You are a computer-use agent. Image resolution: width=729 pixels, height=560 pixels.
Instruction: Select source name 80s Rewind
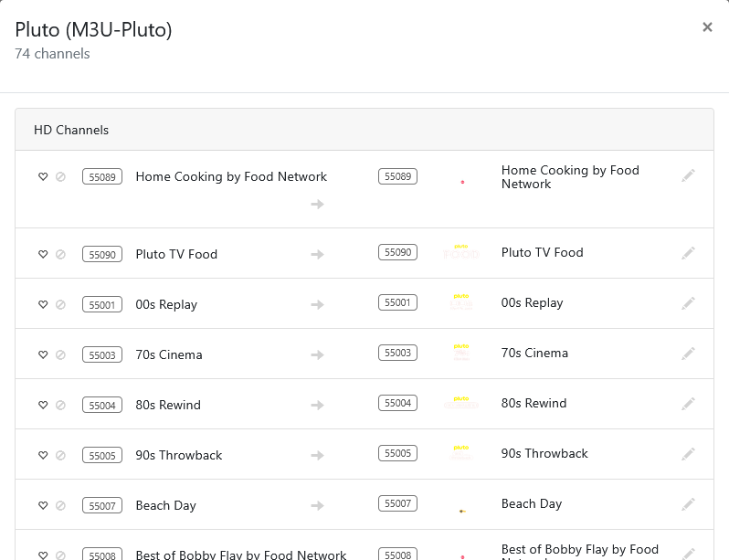(168, 405)
